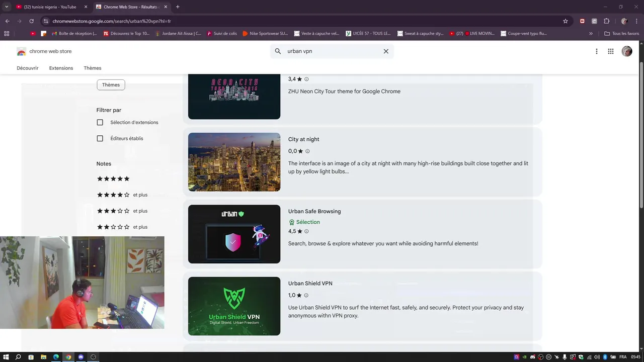
Task: Click the NVIDIA icon in system tray
Action: click(525, 357)
